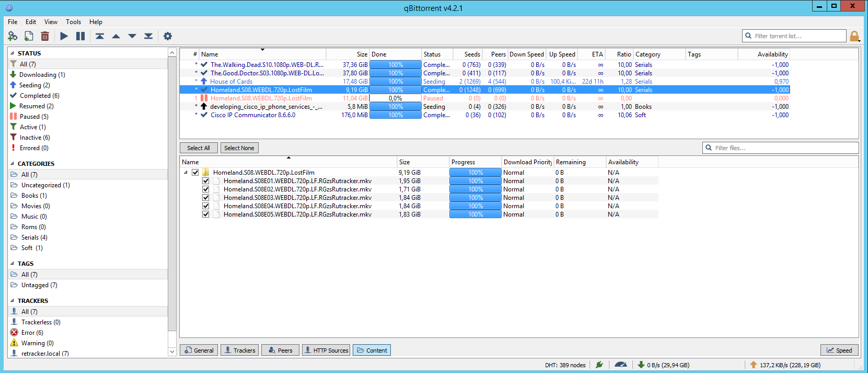Click connection status plug icon in status bar
Viewport: 868px width, 373px height.
599,365
